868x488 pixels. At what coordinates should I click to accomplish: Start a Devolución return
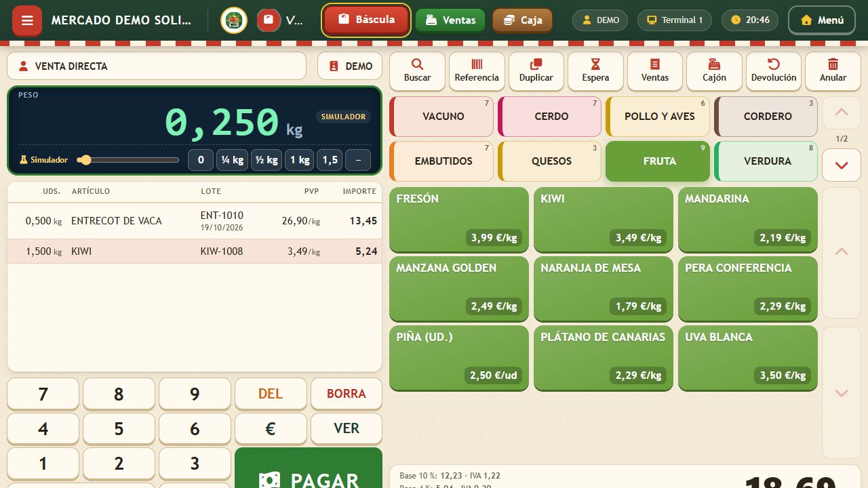coord(774,71)
